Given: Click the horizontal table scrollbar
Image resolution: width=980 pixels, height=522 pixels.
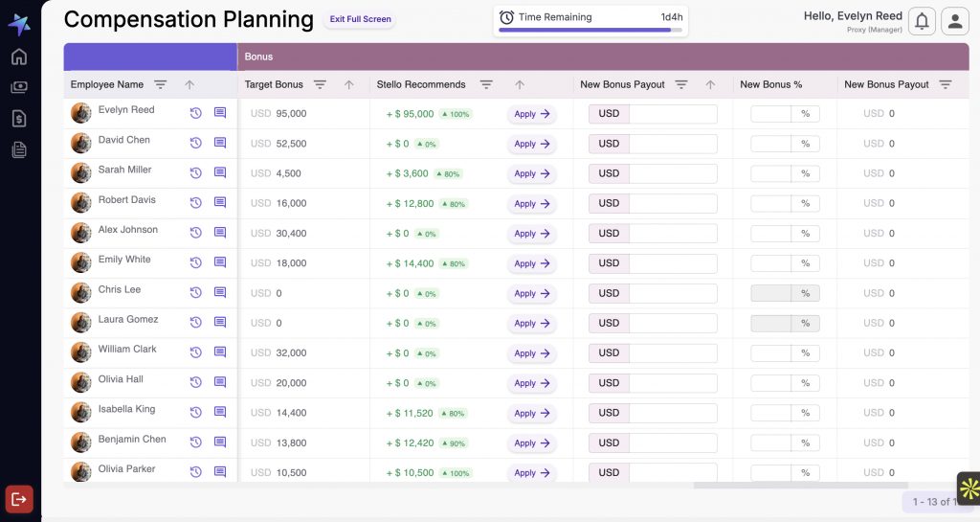Looking at the screenshot, I should click(801, 485).
